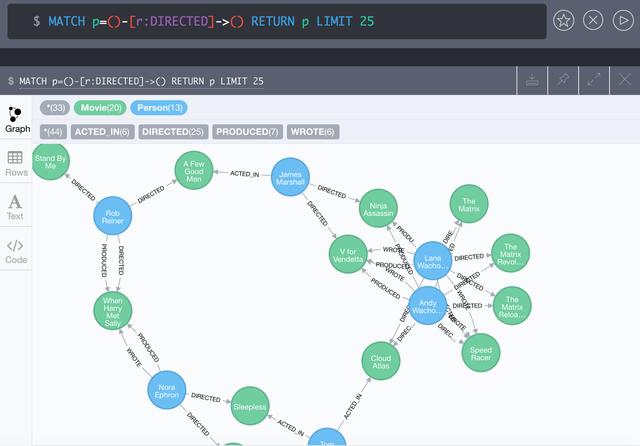Switch to the Graph view
Screen dimensions: 640x446
pos(16,120)
